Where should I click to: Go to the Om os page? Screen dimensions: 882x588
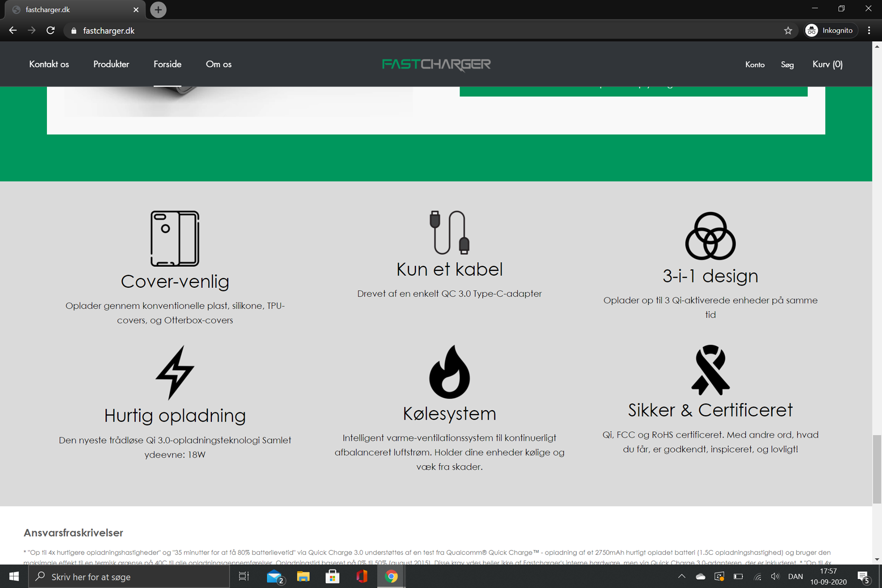tap(218, 64)
